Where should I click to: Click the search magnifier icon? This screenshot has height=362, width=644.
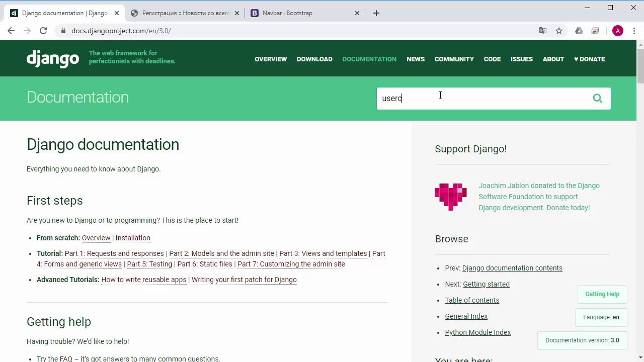(x=597, y=99)
